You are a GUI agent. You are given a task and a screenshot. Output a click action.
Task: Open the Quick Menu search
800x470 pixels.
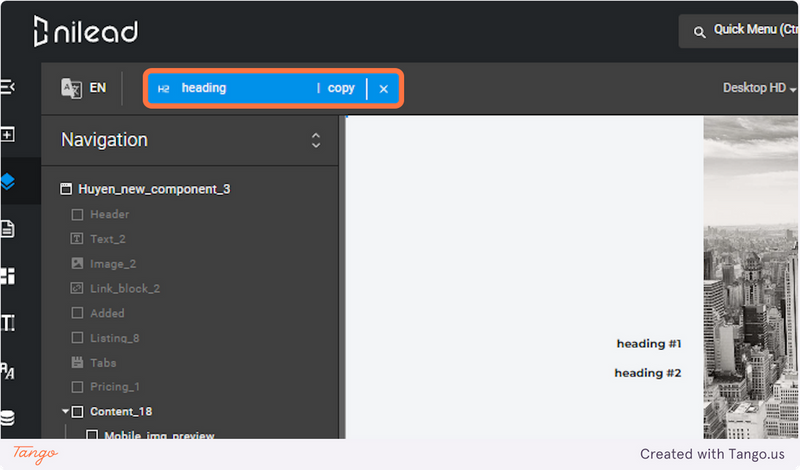tap(739, 31)
